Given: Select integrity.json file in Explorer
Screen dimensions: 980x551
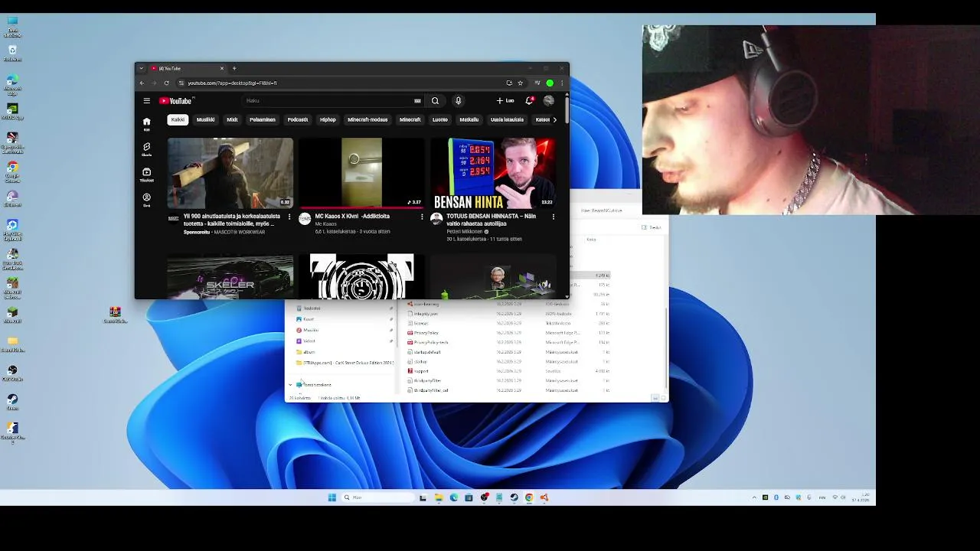Looking at the screenshot, I should pyautogui.click(x=426, y=314).
